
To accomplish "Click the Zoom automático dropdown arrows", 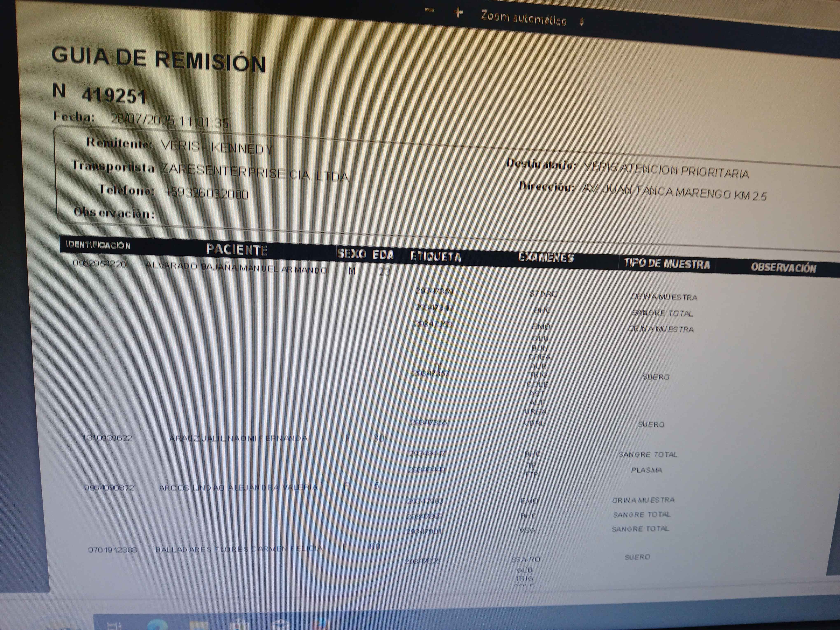I will 581,22.
